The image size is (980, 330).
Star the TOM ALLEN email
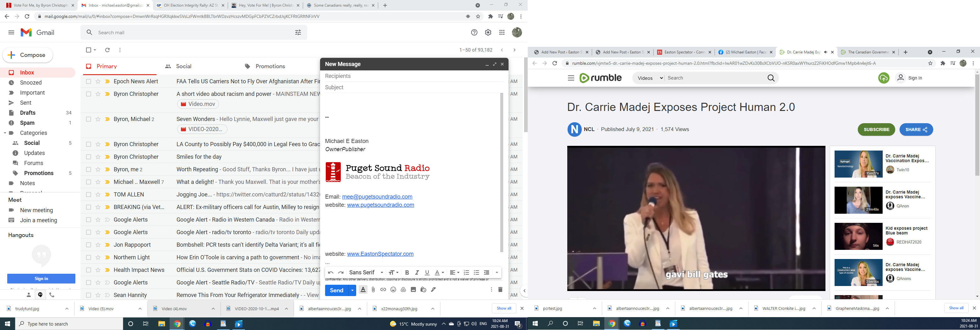tap(98, 195)
